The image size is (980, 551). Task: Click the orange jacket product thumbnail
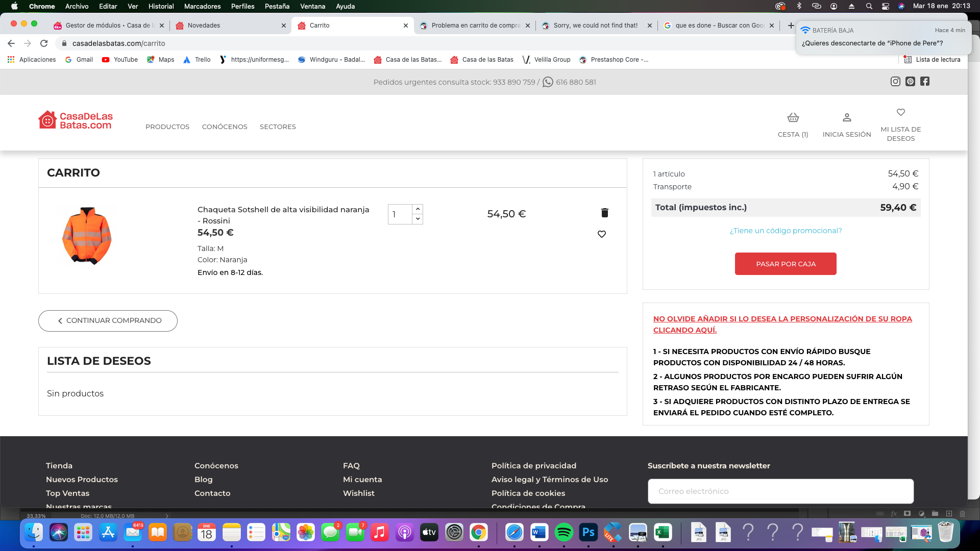(x=87, y=236)
